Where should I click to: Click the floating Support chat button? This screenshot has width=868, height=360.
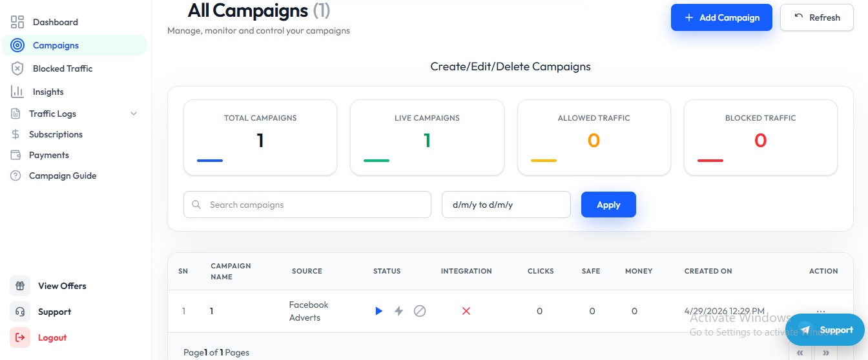(x=825, y=330)
